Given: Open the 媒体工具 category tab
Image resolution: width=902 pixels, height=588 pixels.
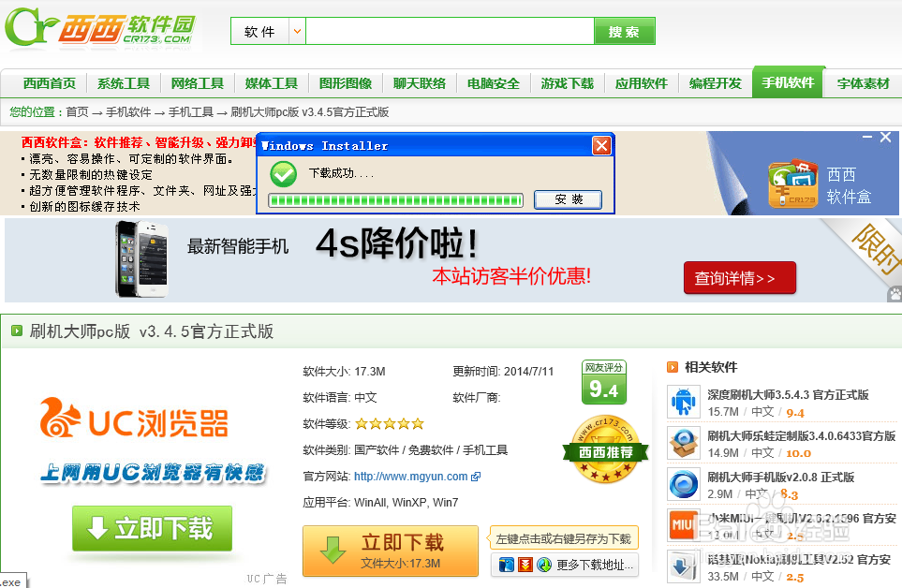Looking at the screenshot, I should coord(272,83).
